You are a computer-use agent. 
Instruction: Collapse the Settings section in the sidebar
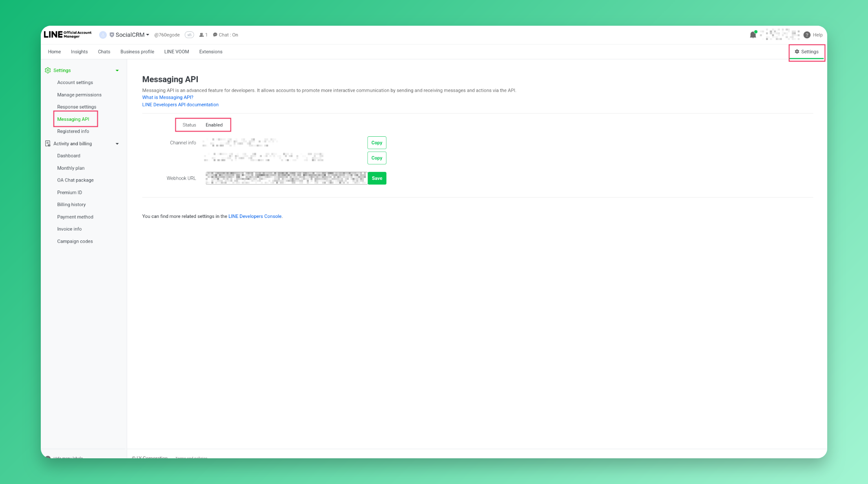click(117, 70)
